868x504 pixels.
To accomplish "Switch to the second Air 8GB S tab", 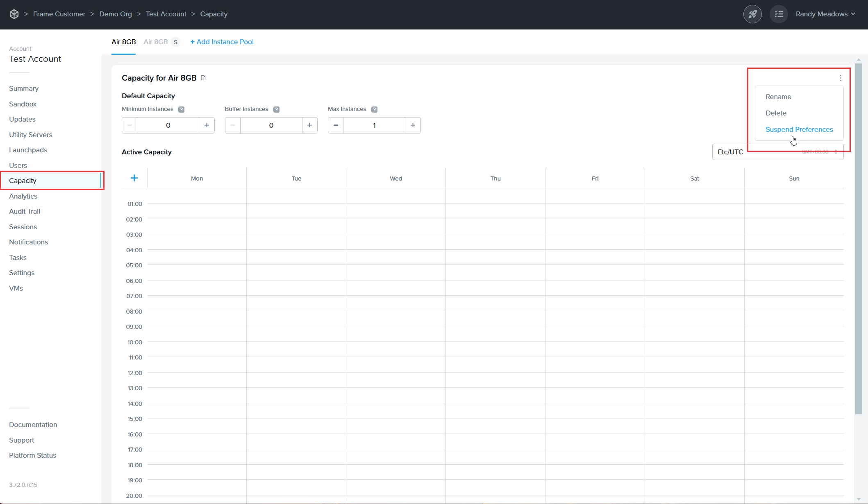I will click(159, 41).
